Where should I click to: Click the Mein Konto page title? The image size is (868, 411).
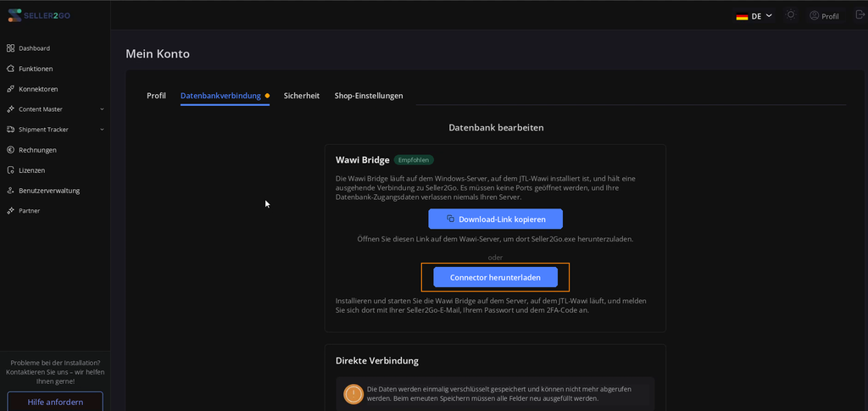click(158, 53)
